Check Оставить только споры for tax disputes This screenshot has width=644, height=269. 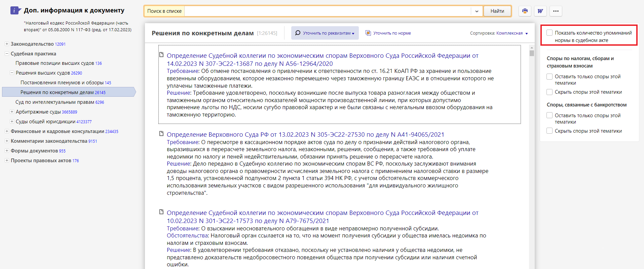(x=550, y=77)
